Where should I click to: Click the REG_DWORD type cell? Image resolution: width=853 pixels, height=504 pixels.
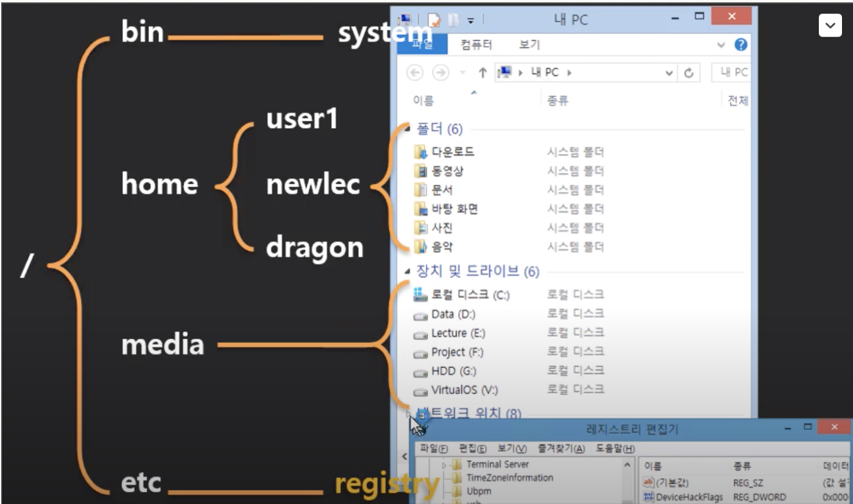[x=759, y=497]
